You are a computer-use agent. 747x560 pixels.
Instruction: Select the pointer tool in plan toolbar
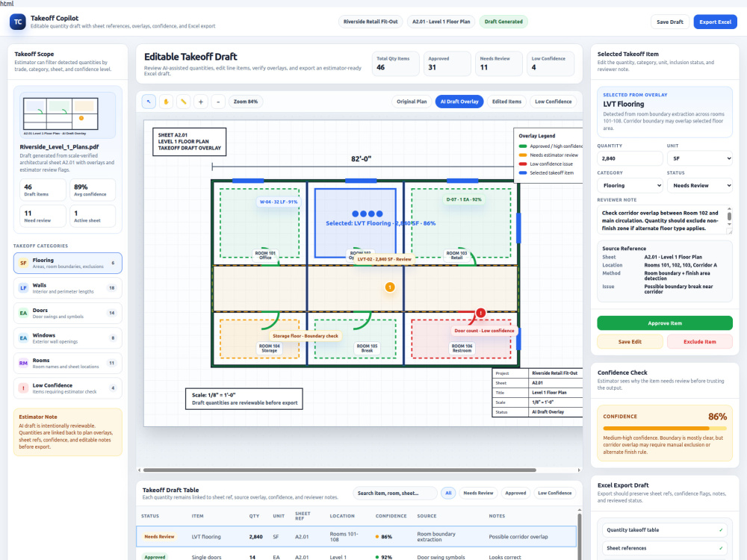(149, 102)
